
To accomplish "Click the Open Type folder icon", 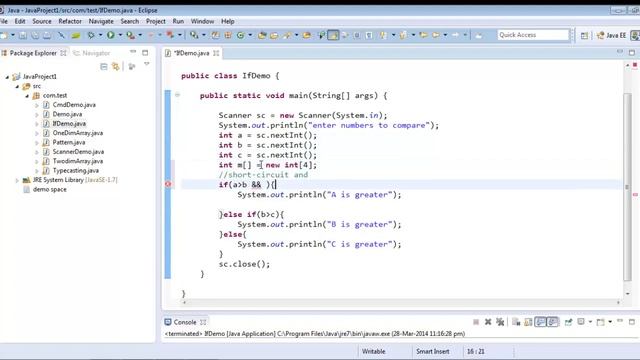I will coord(262,36).
